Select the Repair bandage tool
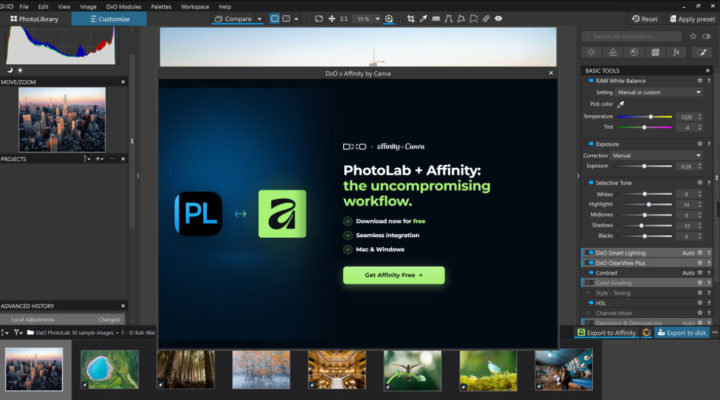720x400 pixels. [486, 19]
